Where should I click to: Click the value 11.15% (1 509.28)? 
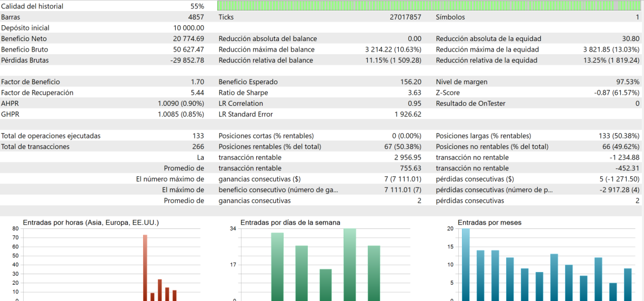point(394,60)
